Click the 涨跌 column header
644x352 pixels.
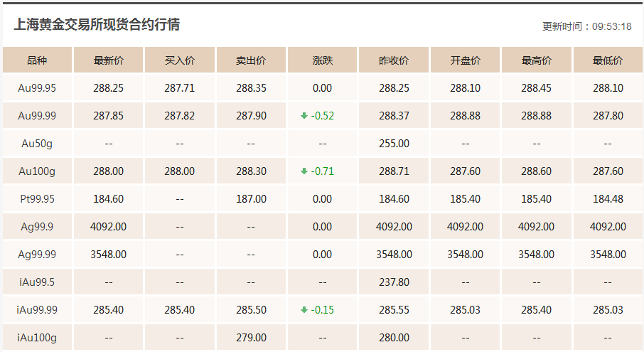tap(322, 60)
